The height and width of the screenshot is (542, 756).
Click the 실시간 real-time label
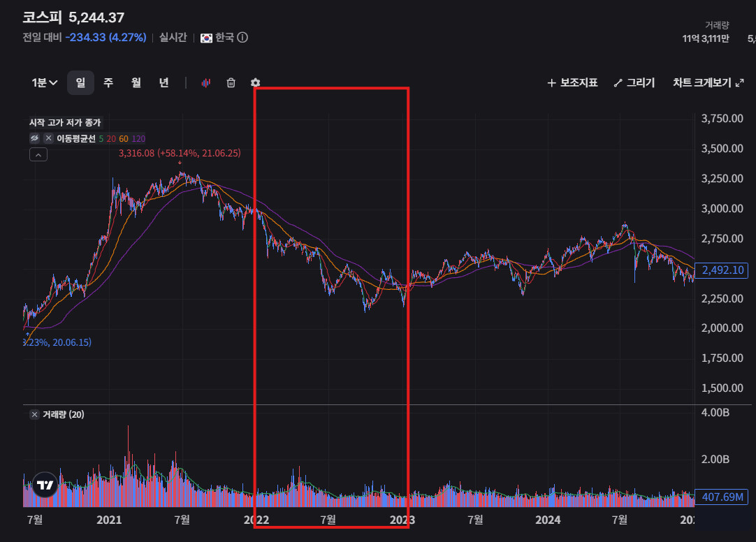(173, 38)
